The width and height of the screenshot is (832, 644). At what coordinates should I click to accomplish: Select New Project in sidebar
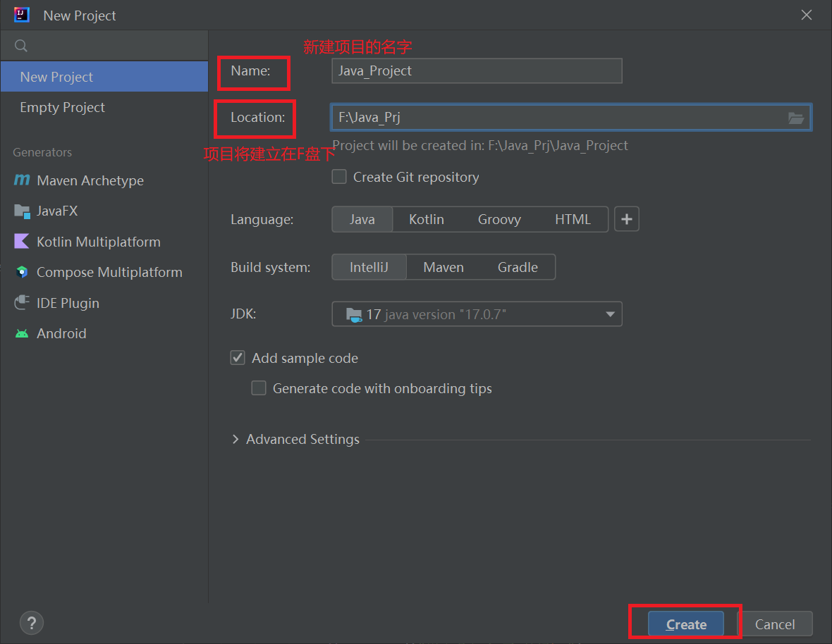coord(104,77)
